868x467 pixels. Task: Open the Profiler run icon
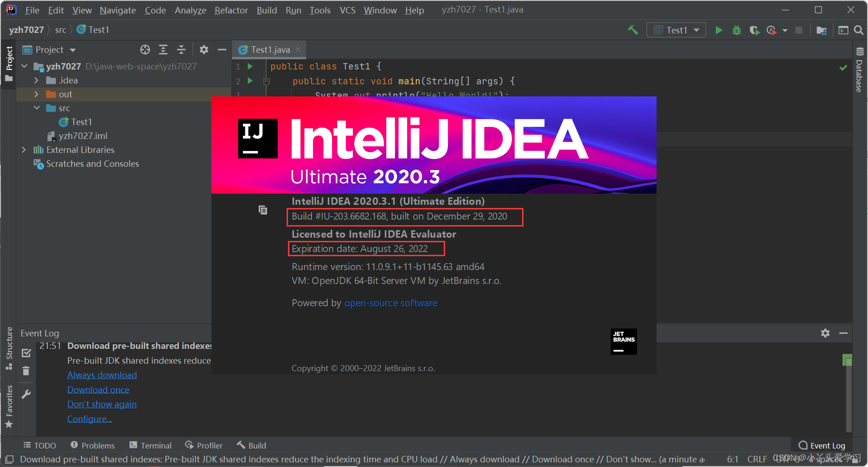(772, 30)
